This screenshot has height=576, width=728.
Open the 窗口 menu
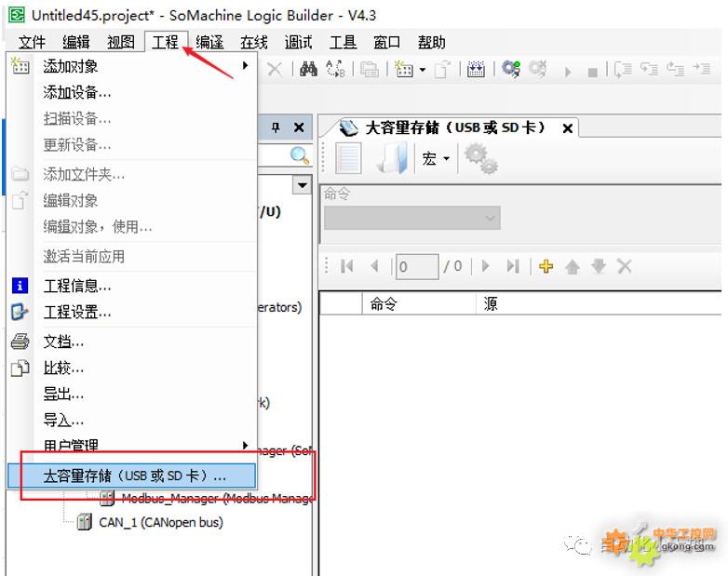pos(386,42)
